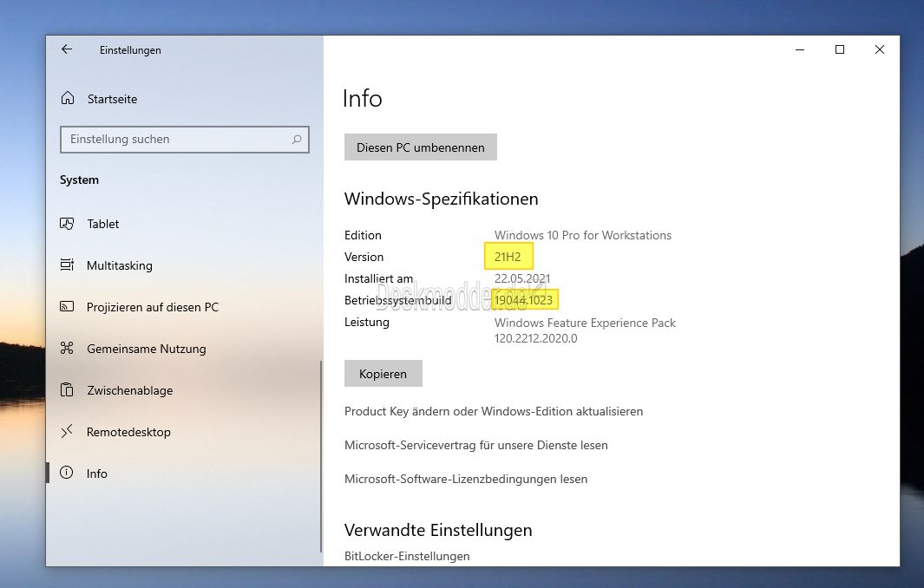Select the Tablet icon in sidebar
The width and height of the screenshot is (924, 588).
click(x=67, y=224)
